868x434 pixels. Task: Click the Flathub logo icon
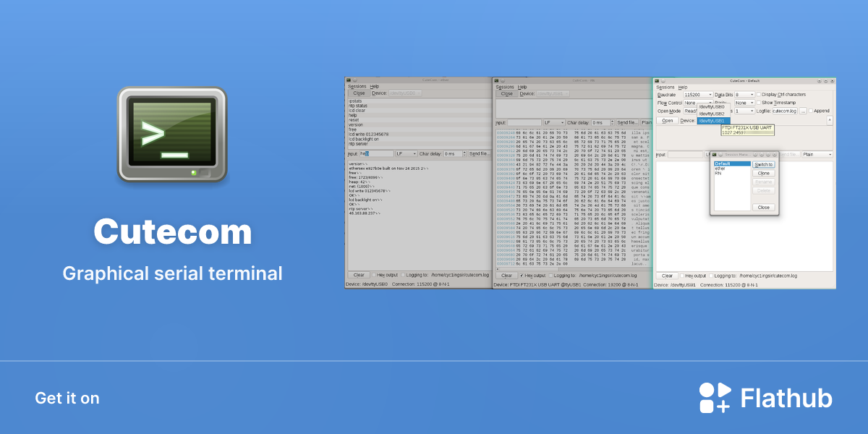(715, 399)
